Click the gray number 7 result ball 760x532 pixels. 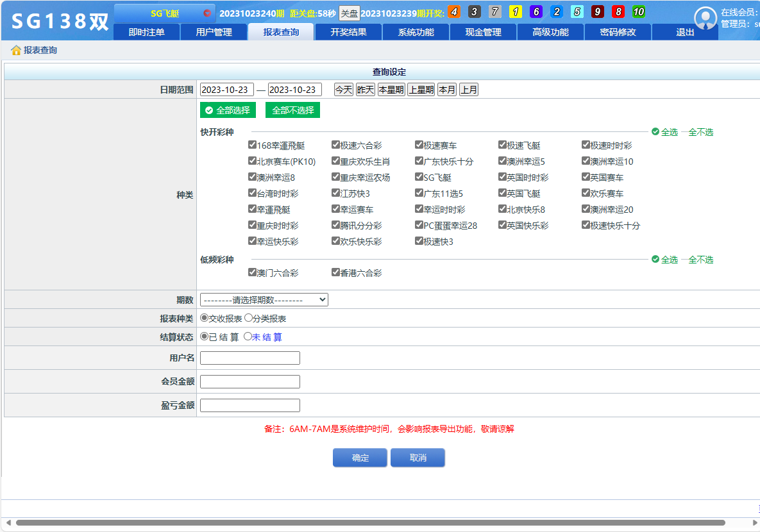[x=495, y=12]
